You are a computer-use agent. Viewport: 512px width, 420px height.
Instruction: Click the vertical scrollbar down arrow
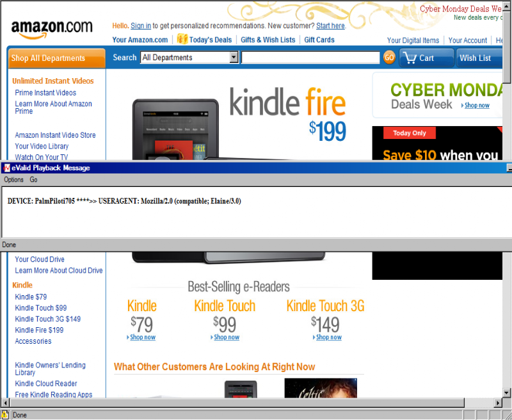[x=506, y=392]
